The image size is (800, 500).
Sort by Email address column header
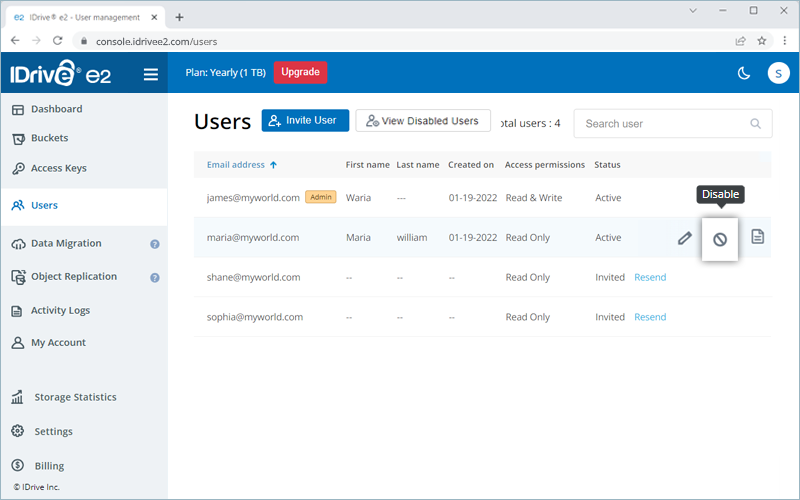tap(242, 165)
